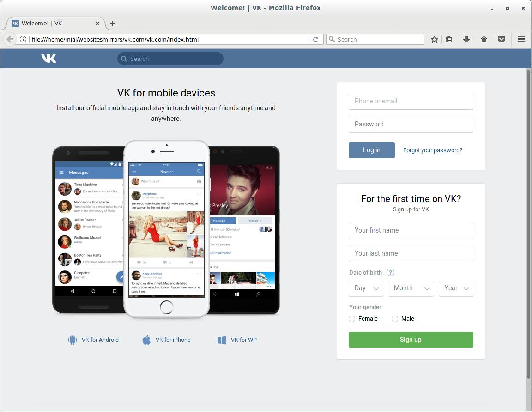532x412 pixels.
Task: Open the Firefox hamburger menu
Action: (x=521, y=39)
